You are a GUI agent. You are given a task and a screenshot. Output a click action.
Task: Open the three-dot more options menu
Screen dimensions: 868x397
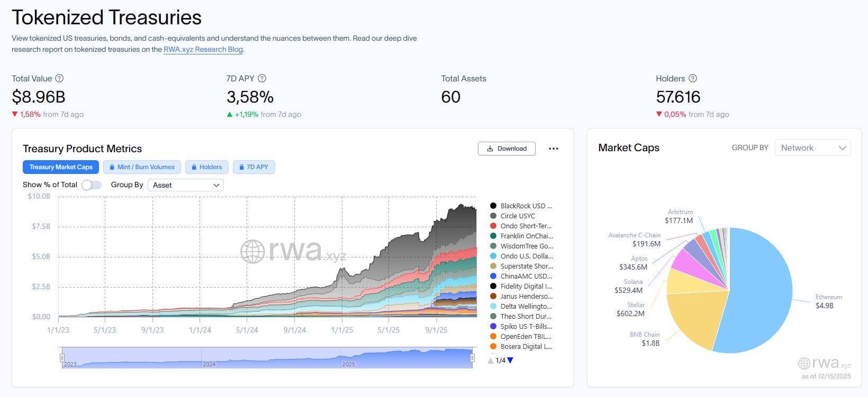[553, 149]
